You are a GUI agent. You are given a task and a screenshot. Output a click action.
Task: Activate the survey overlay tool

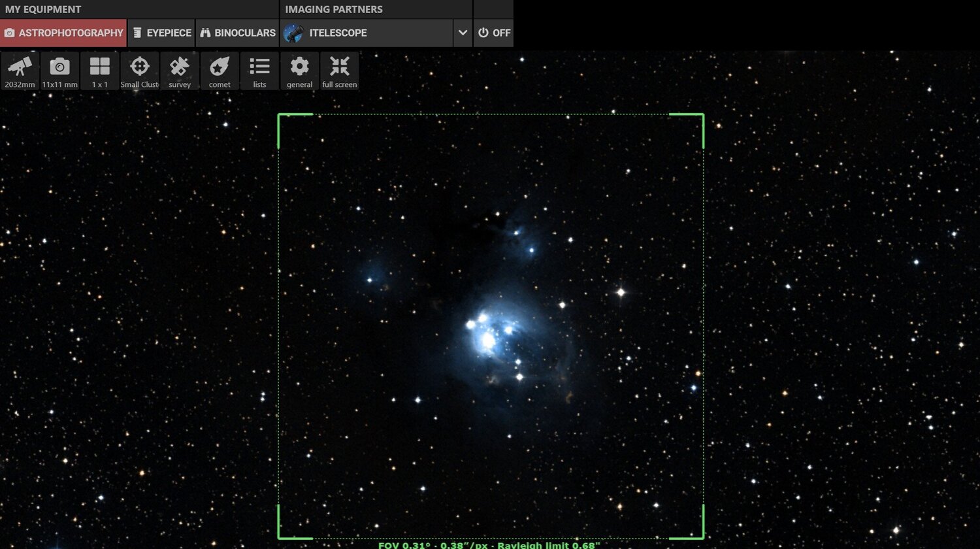[x=180, y=70]
